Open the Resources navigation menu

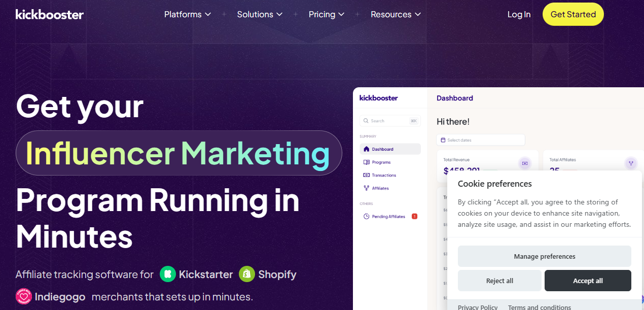tap(396, 14)
